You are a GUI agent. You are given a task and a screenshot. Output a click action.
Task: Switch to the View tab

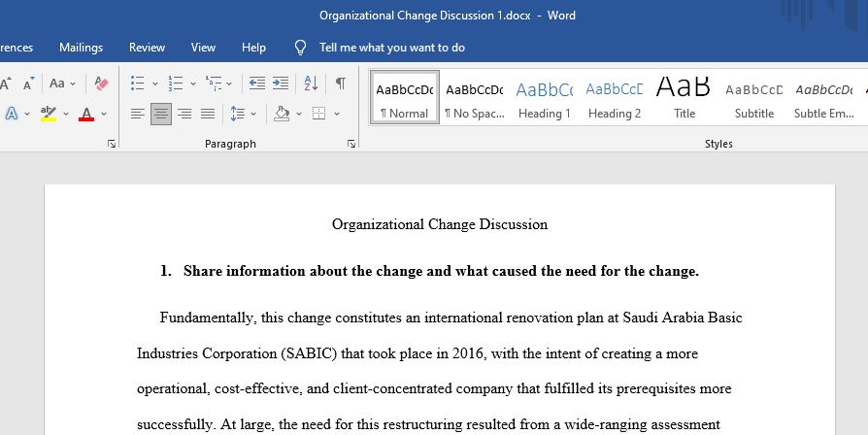(x=203, y=48)
